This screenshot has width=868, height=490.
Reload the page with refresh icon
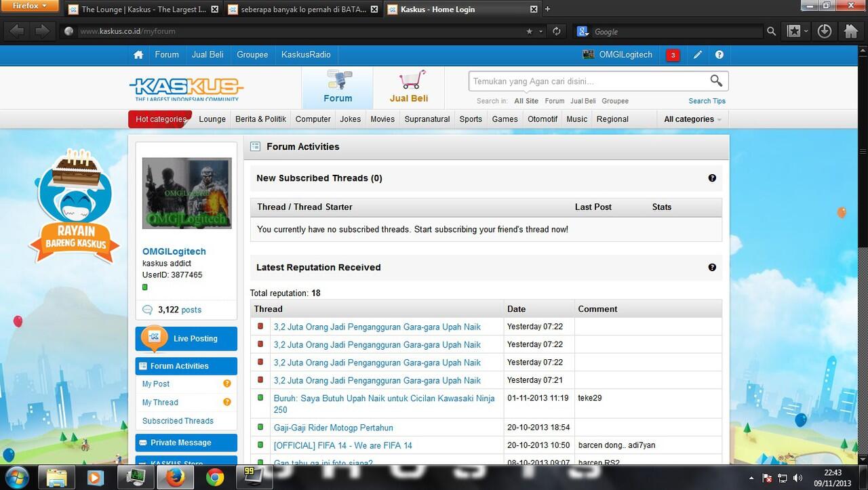[x=557, y=31]
